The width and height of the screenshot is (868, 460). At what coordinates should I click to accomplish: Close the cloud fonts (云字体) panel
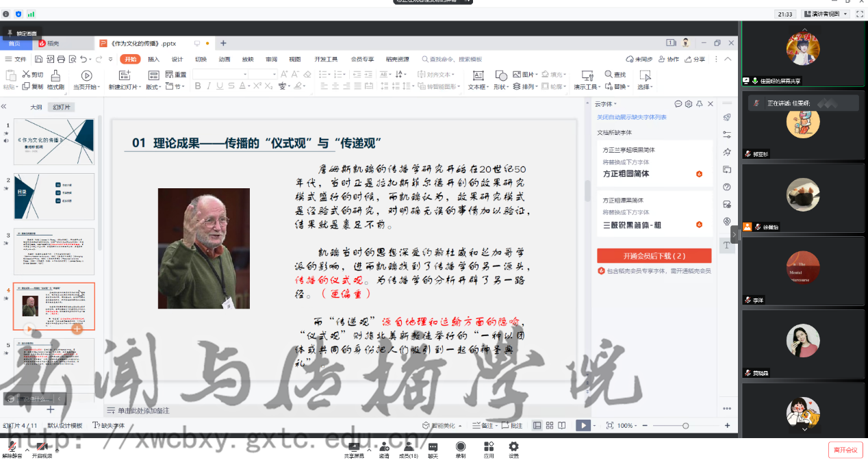[711, 104]
